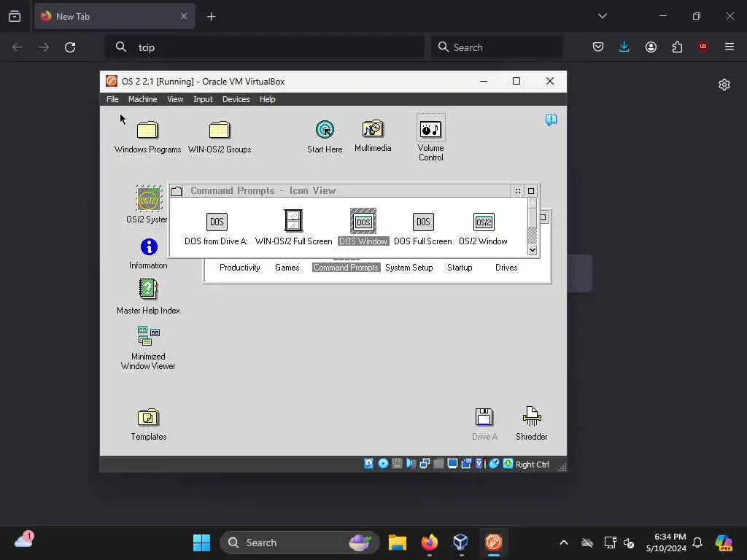Open the taskbar clock showing 6:34 PM

[x=665, y=542]
